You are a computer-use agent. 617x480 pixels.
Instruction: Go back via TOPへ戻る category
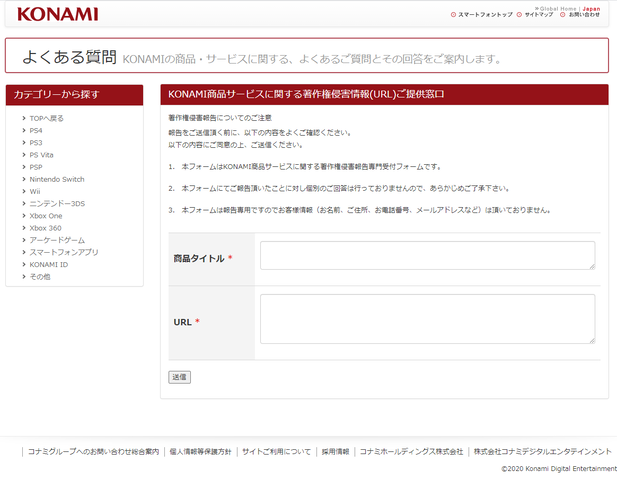(46, 118)
